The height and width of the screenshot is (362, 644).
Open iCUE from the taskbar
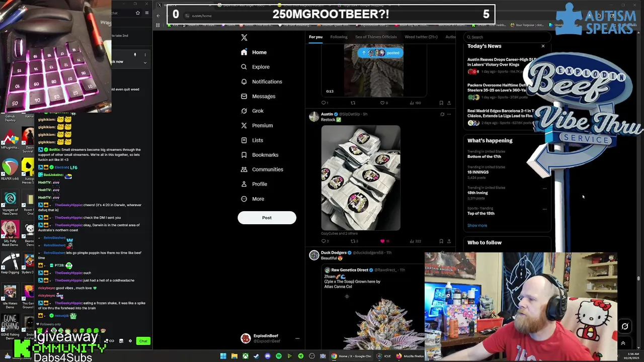384,356
